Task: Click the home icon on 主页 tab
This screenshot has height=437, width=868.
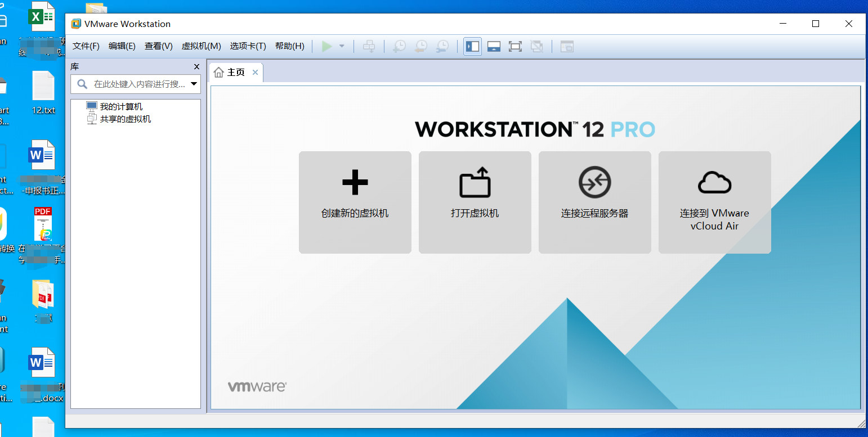Action: coord(219,73)
